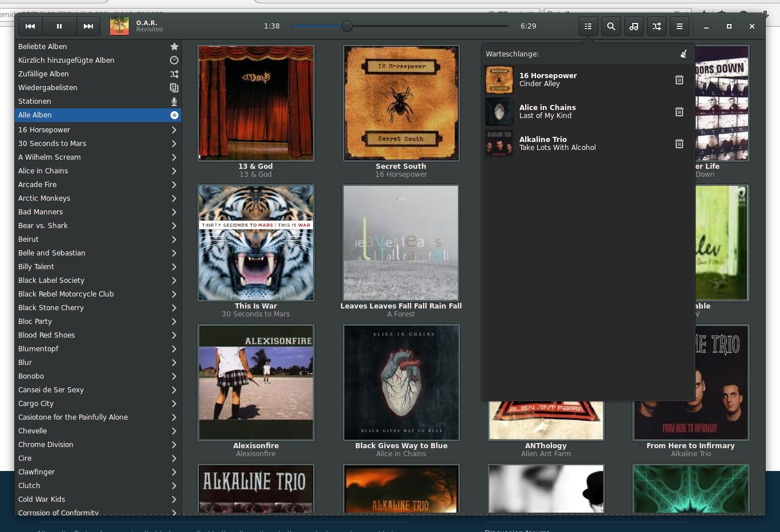
Task: Select Belle and Sebastian artist
Action: click(x=98, y=253)
